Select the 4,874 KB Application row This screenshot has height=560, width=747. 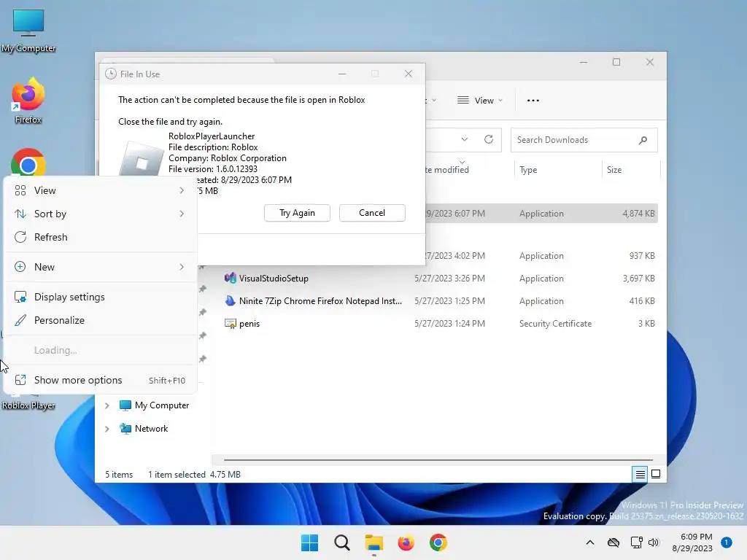(541, 214)
